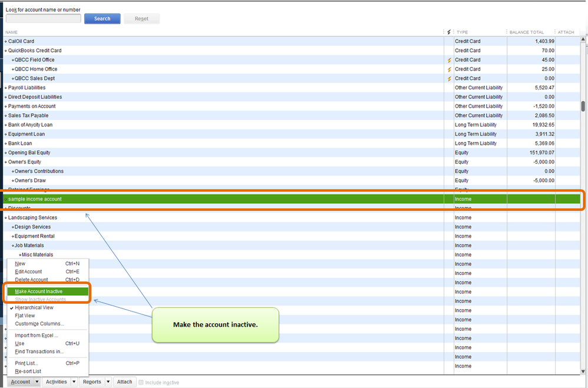Screen dimensions: 588x388
Task: Select Bank of Anycity Loan row
Action: pos(292,125)
